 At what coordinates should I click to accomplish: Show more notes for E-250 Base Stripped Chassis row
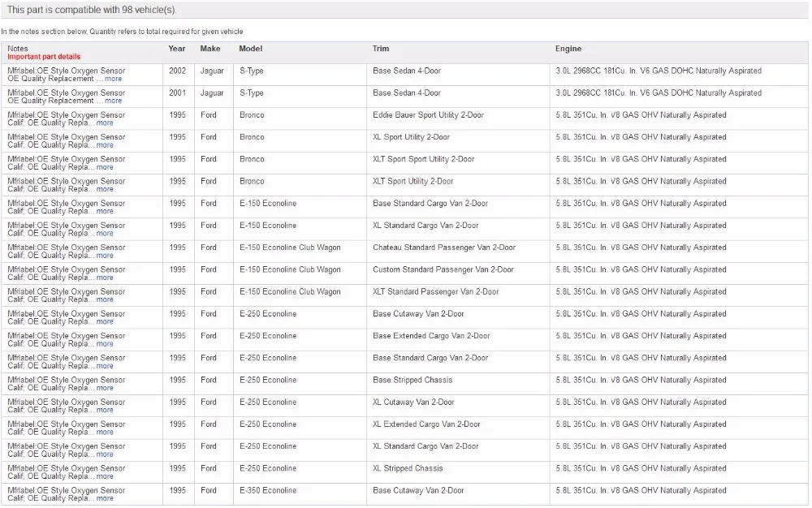tap(105, 388)
